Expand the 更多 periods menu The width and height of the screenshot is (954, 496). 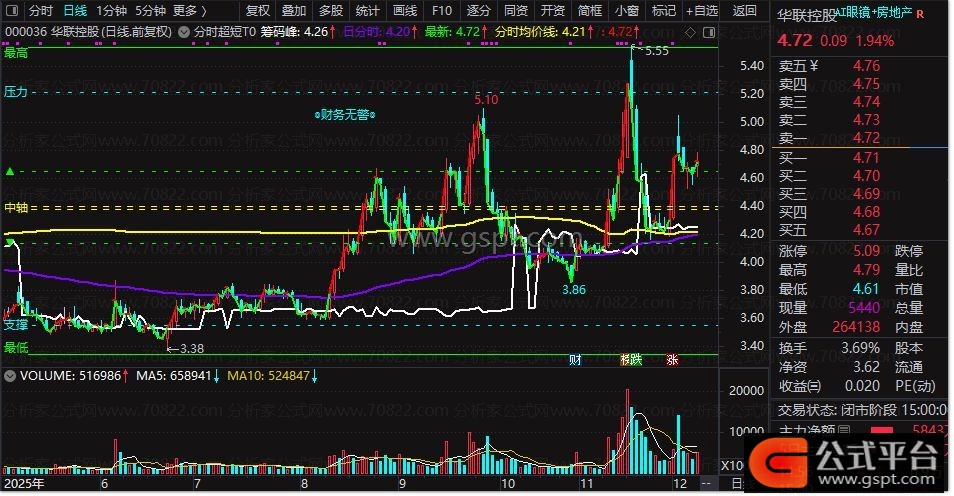189,11
